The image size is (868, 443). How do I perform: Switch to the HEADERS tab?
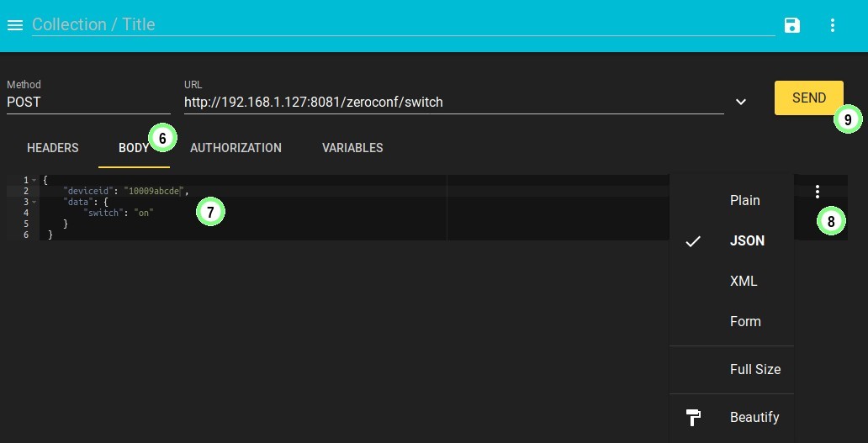point(53,148)
